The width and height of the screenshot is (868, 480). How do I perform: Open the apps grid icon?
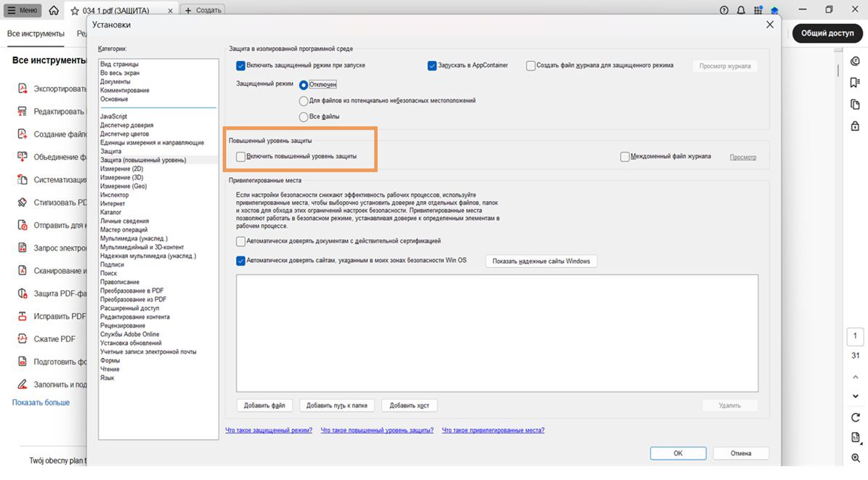pos(758,10)
